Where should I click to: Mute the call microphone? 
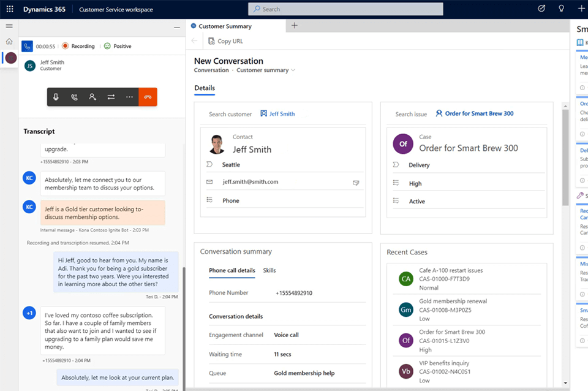click(x=56, y=97)
